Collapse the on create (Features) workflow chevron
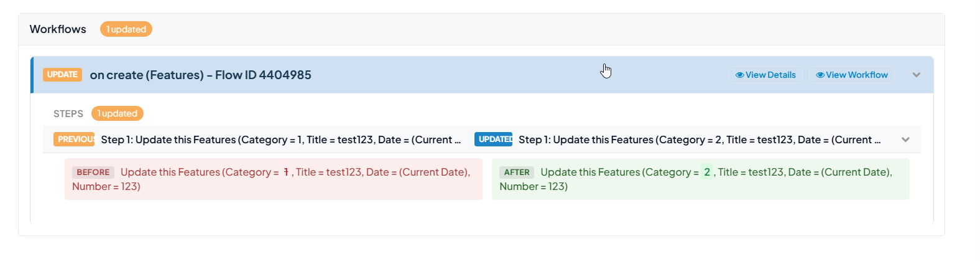Viewport: 980px width, 261px height. click(916, 75)
